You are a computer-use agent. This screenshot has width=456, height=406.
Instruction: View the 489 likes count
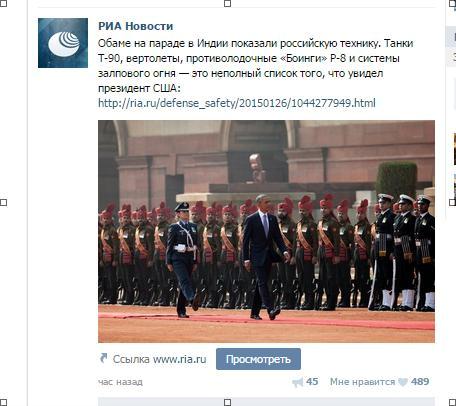point(420,382)
